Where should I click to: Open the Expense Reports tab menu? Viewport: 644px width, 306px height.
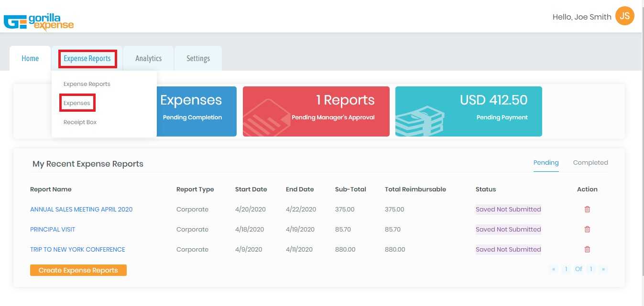tap(87, 58)
